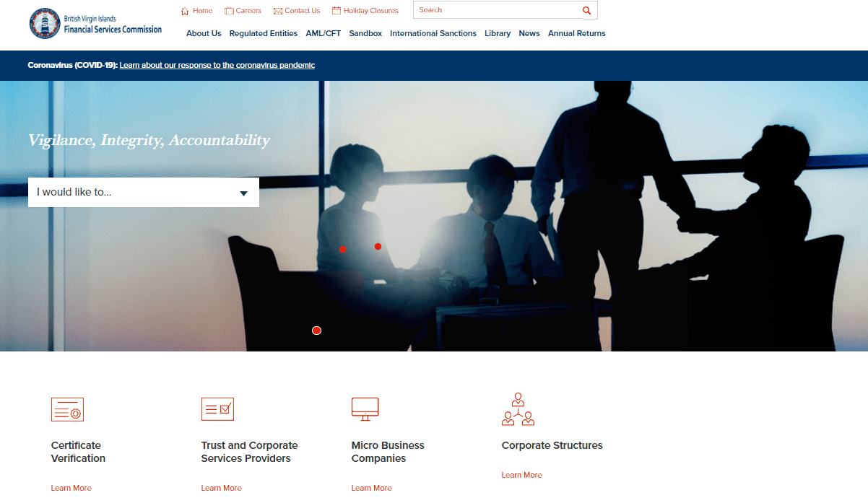Expand the About Us menu
Screen dimensions: 868x503
point(204,33)
